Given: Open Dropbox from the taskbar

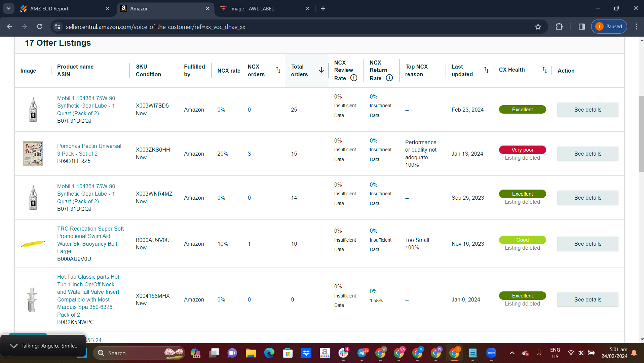Looking at the screenshot, I should [x=306, y=353].
